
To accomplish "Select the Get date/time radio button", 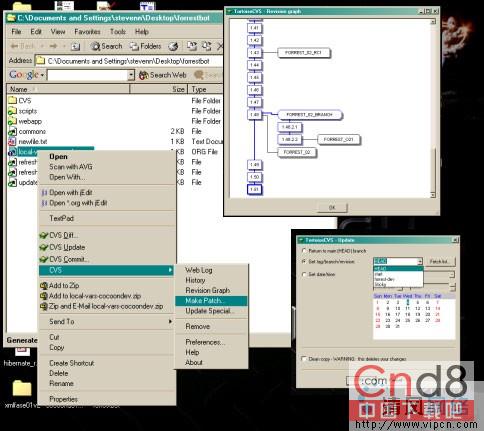I will coord(304,274).
